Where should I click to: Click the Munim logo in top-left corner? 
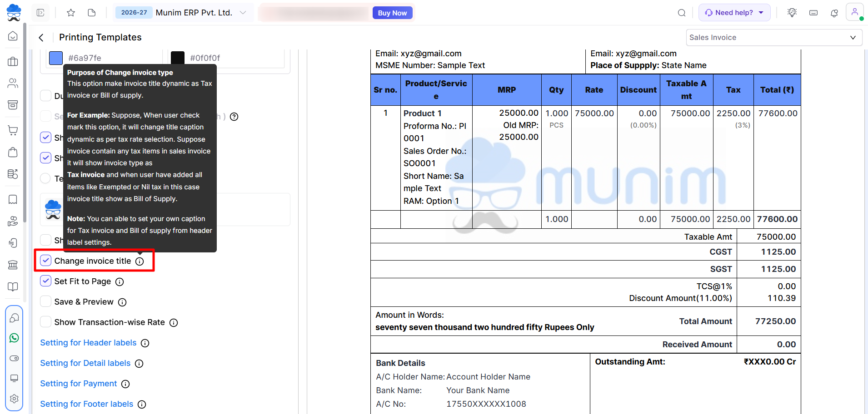14,12
